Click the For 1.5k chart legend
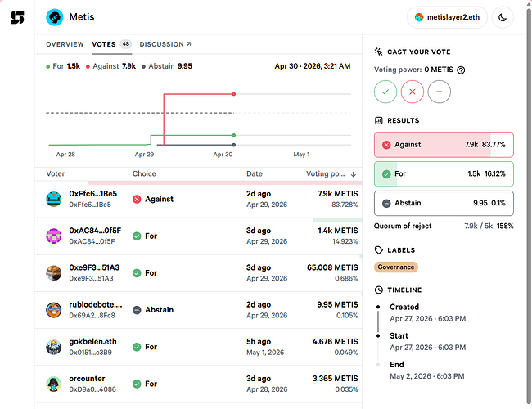This screenshot has width=532, height=409. [x=63, y=66]
